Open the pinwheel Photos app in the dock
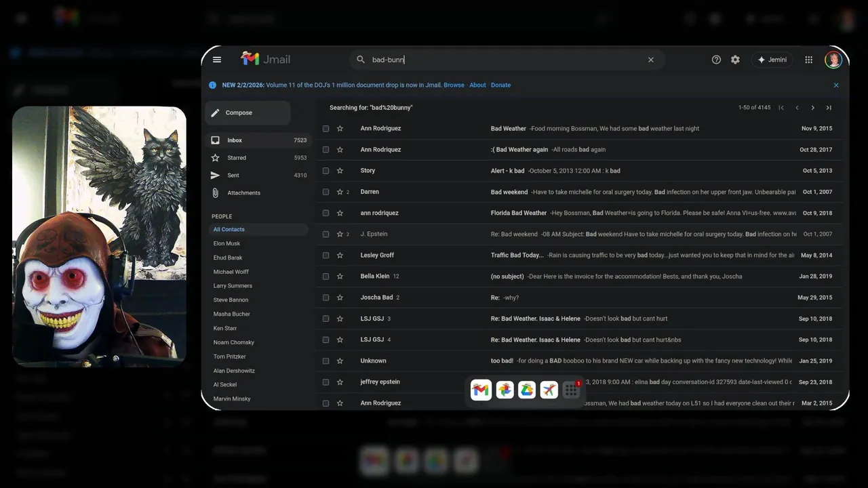Viewport: 868px width, 488px height. click(505, 390)
